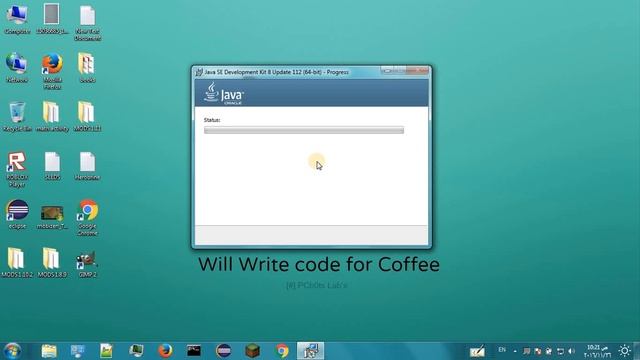This screenshot has width=640, height=360.
Task: Switch to Eclipse from the taskbar
Action: coord(223,351)
